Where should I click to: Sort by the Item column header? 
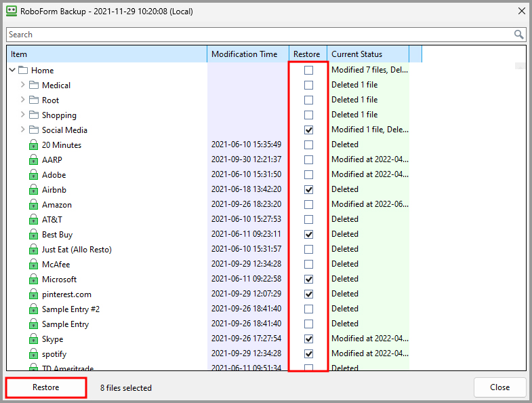coord(107,54)
